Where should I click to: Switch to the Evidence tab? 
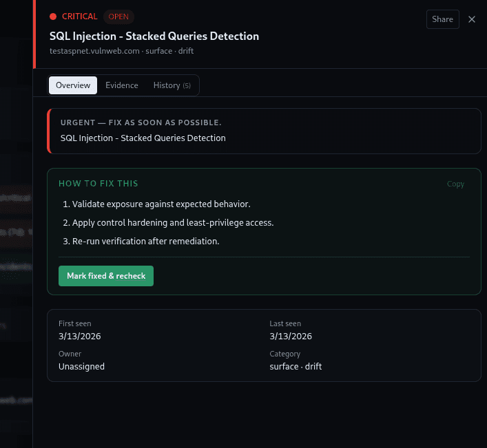[122, 85]
